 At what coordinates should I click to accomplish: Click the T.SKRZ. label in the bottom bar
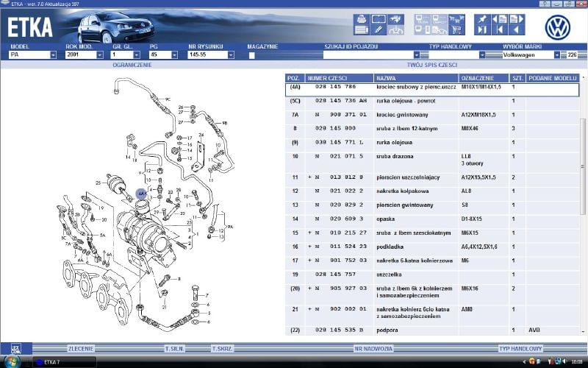(223, 349)
